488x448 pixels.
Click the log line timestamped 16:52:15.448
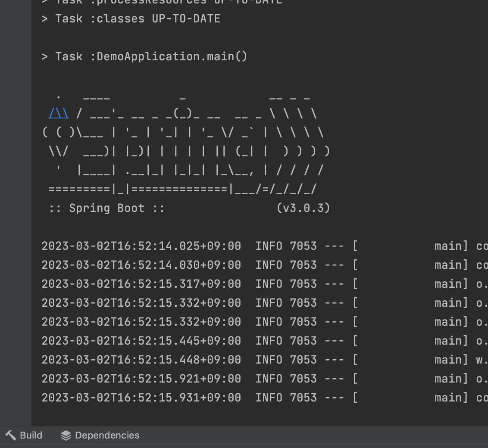tap(265, 360)
